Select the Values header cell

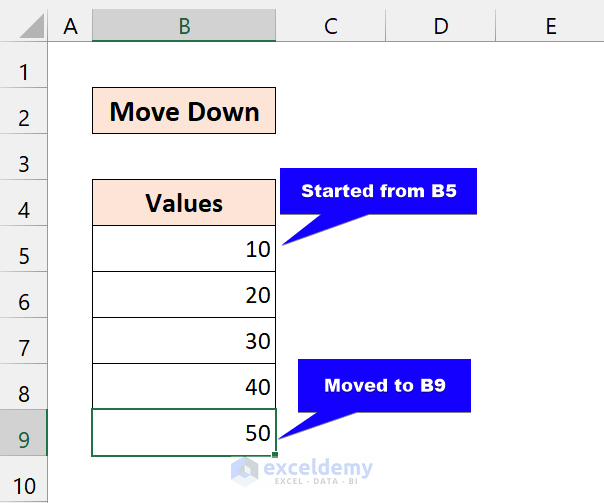[x=184, y=203]
